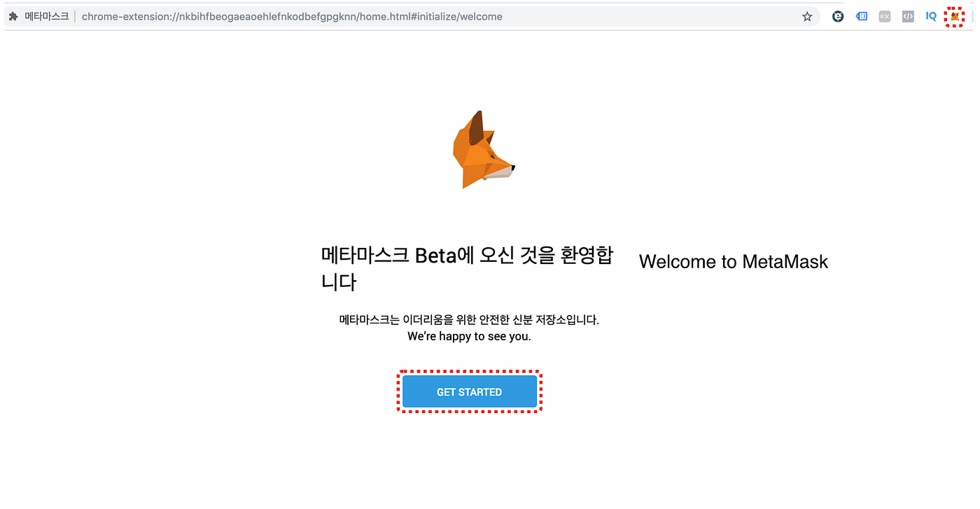This screenshot has width=980, height=509.
Task: Click the puzzle piece extension icon in address bar
Action: pos(13,16)
